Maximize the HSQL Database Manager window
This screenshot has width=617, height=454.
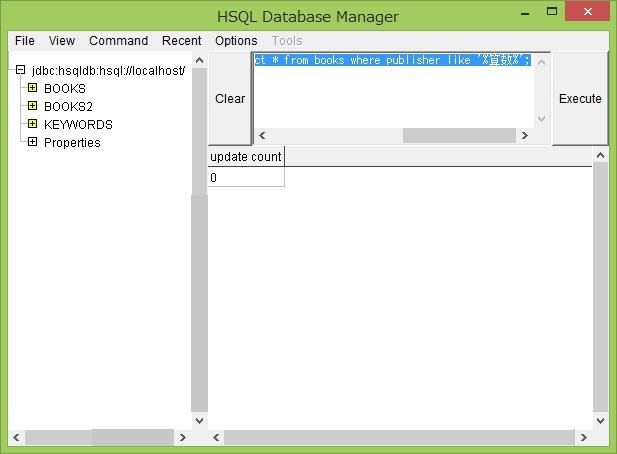(552, 11)
